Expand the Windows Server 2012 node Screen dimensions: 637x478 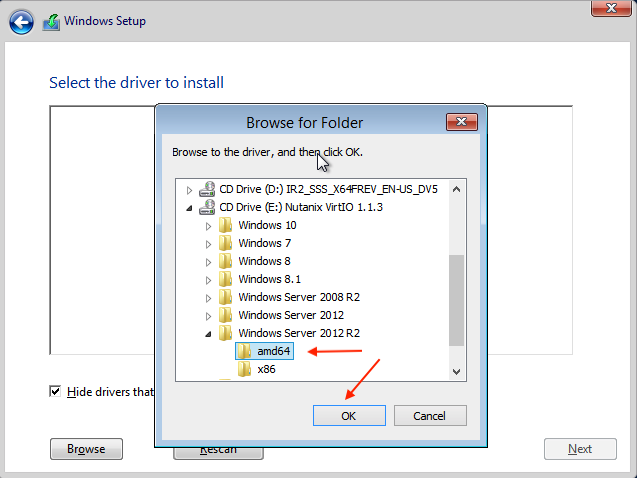click(208, 316)
